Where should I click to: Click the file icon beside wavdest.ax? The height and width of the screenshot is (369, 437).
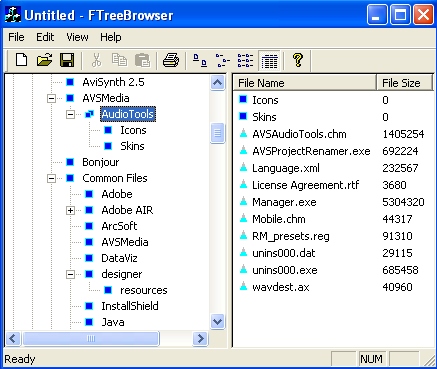click(244, 287)
